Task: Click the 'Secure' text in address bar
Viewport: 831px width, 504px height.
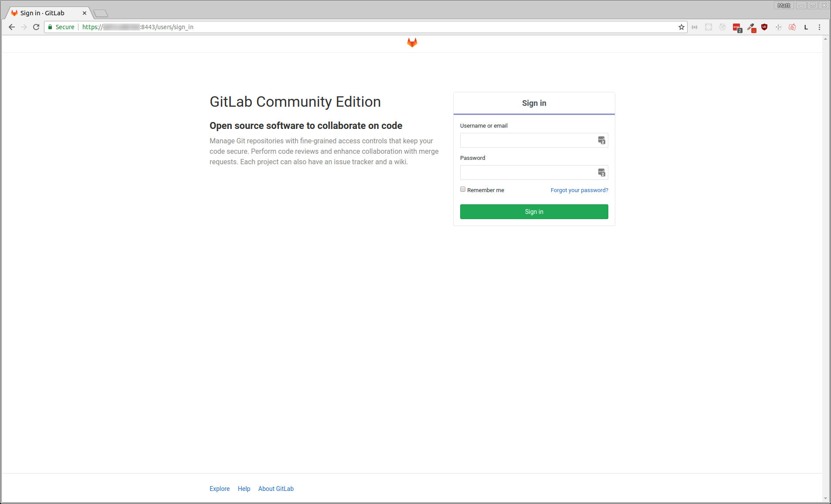Action: [65, 27]
